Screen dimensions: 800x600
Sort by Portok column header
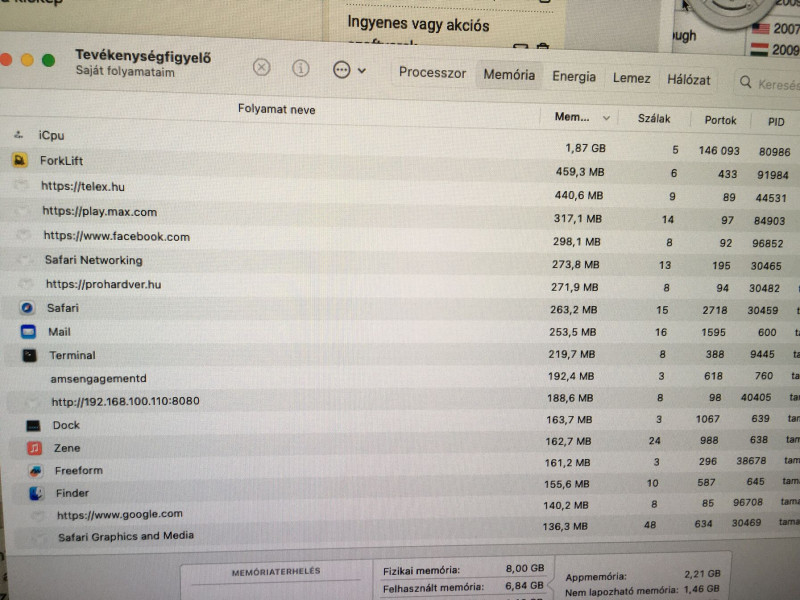720,120
